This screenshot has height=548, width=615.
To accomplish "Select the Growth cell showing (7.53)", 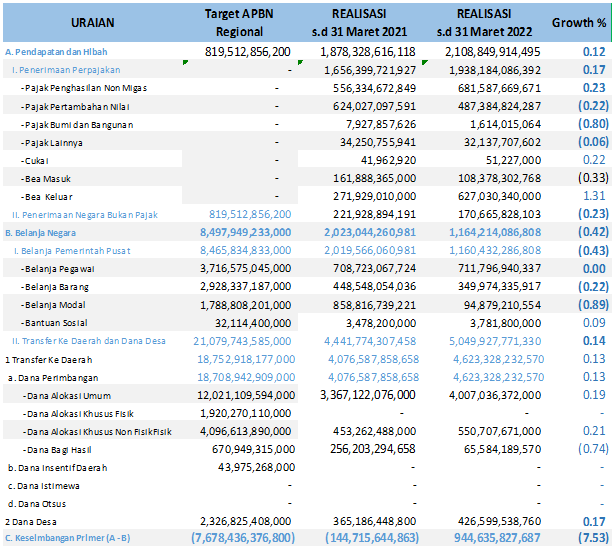I will pyautogui.click(x=586, y=538).
